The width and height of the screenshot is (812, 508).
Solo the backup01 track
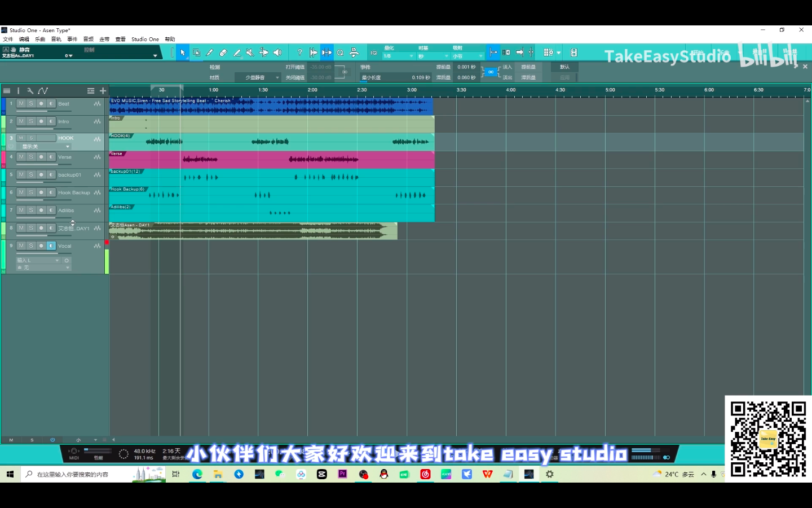[31, 175]
